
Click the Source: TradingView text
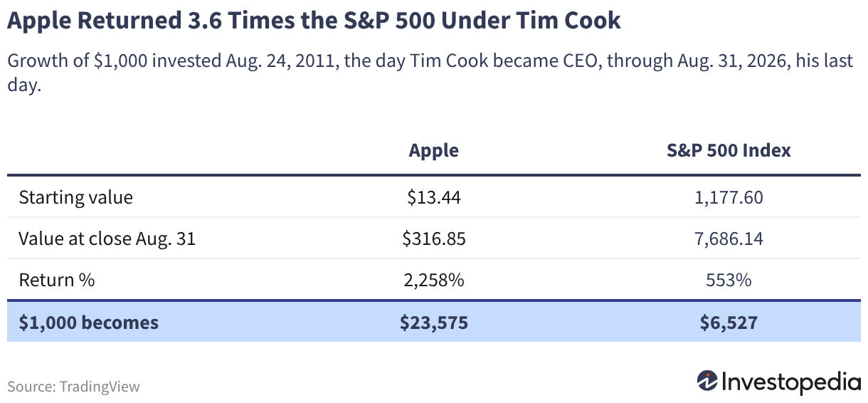[74, 387]
